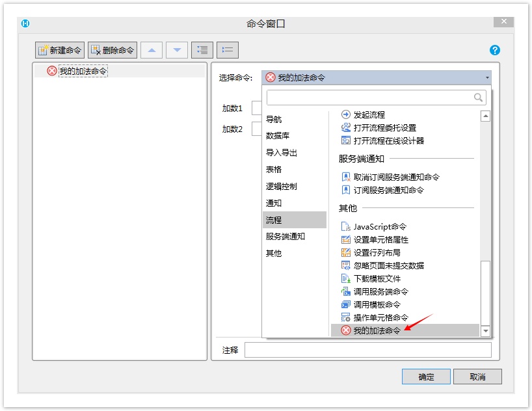Choose 我的加法命令 text in dropdown list
This screenshot has height=411, width=532.
point(377,330)
